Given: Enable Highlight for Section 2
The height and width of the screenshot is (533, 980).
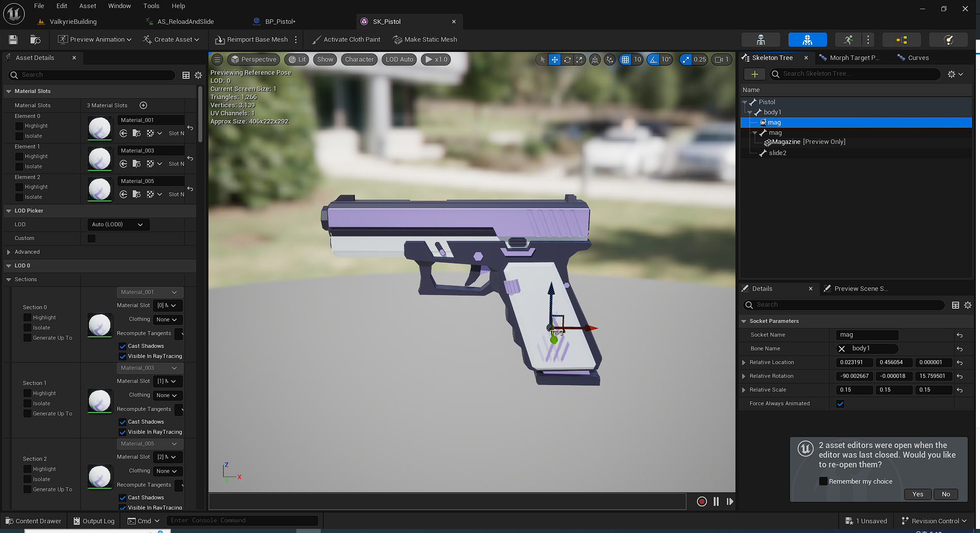Looking at the screenshot, I should 27,469.
